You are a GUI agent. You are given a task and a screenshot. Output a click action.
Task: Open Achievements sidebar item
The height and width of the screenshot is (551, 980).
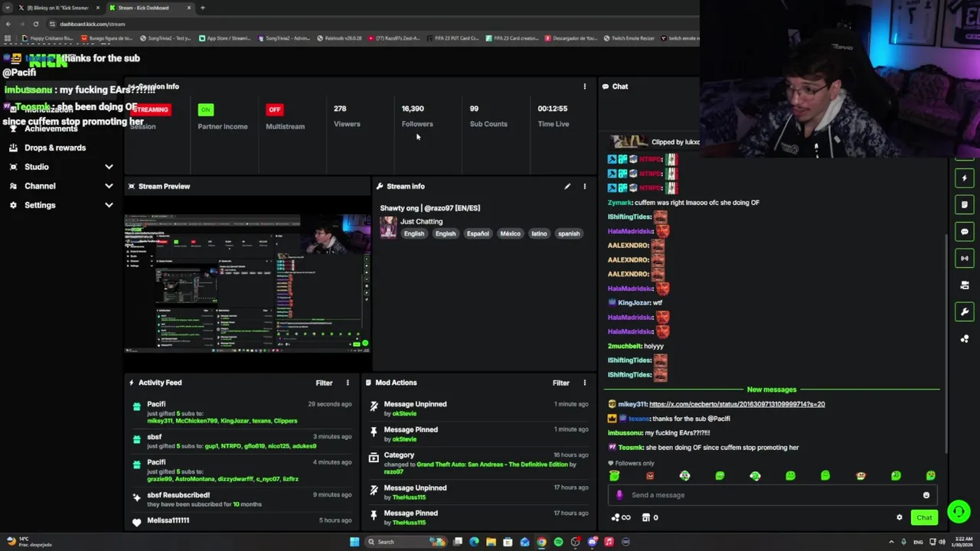point(51,129)
